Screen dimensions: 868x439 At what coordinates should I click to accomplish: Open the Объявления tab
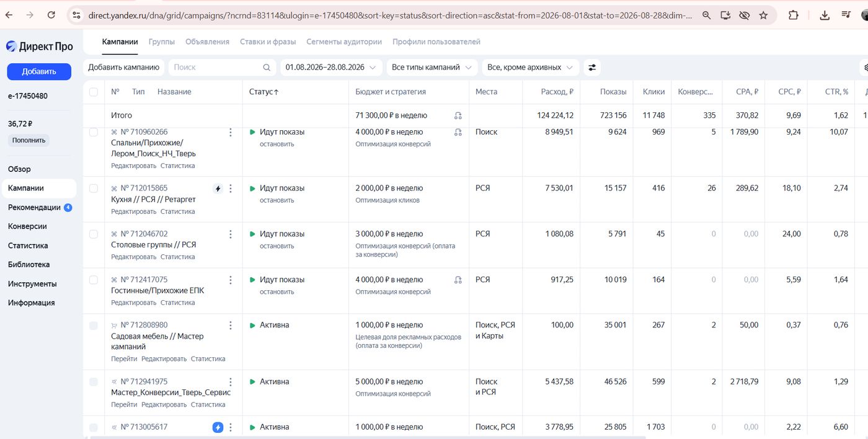(208, 42)
